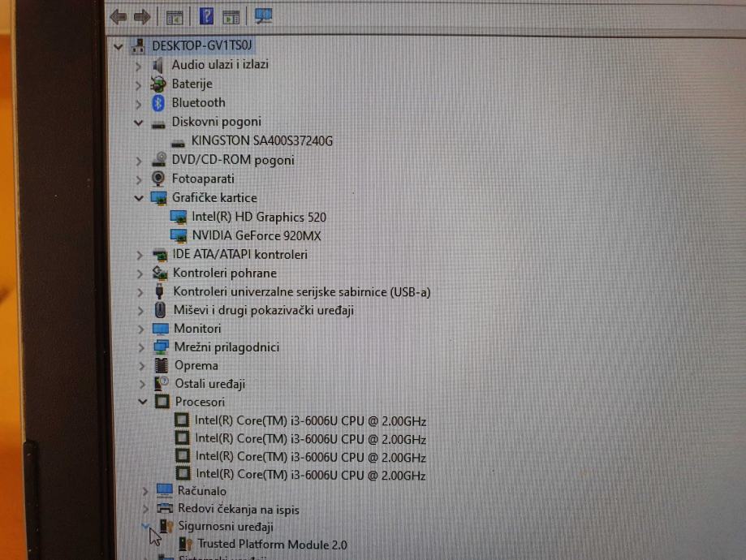Select the last Intel Core i3-6006U processor entry
The height and width of the screenshot is (560, 746).
pyautogui.click(x=311, y=475)
